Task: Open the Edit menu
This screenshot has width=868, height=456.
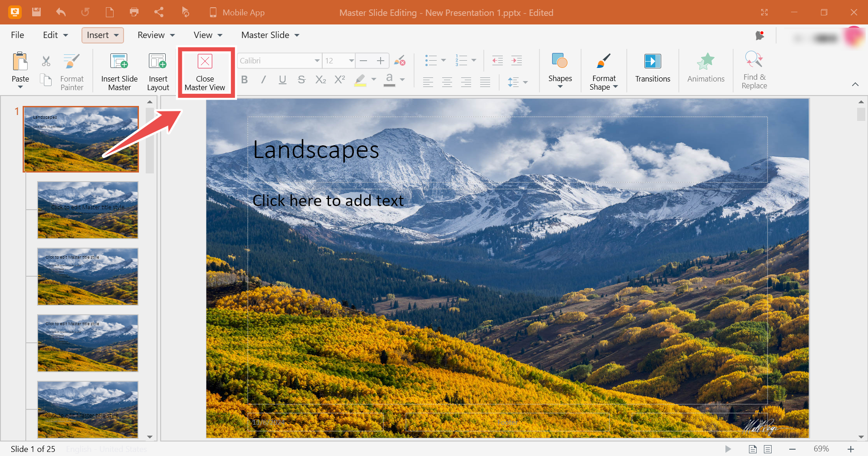Action: (x=55, y=35)
